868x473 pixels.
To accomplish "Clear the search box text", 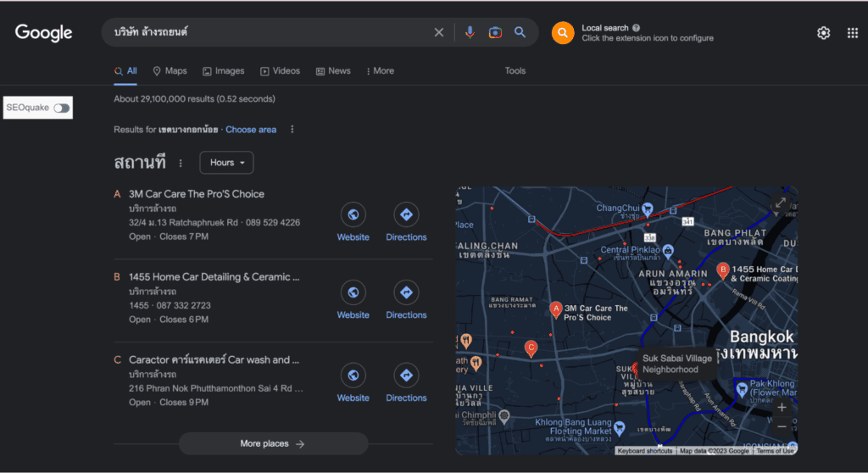I will pos(439,32).
